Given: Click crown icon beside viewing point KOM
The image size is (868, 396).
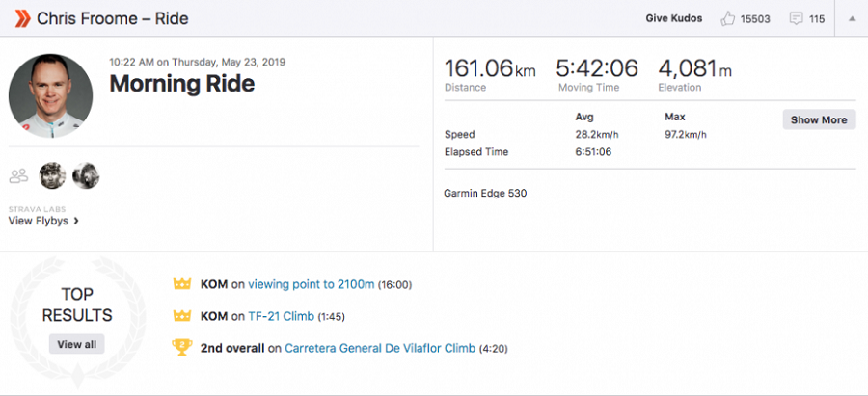Looking at the screenshot, I should click(182, 284).
